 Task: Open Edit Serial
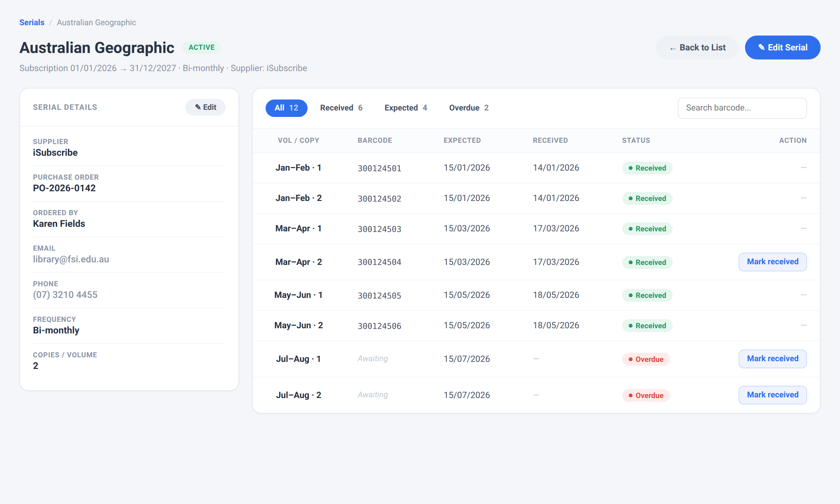[782, 47]
